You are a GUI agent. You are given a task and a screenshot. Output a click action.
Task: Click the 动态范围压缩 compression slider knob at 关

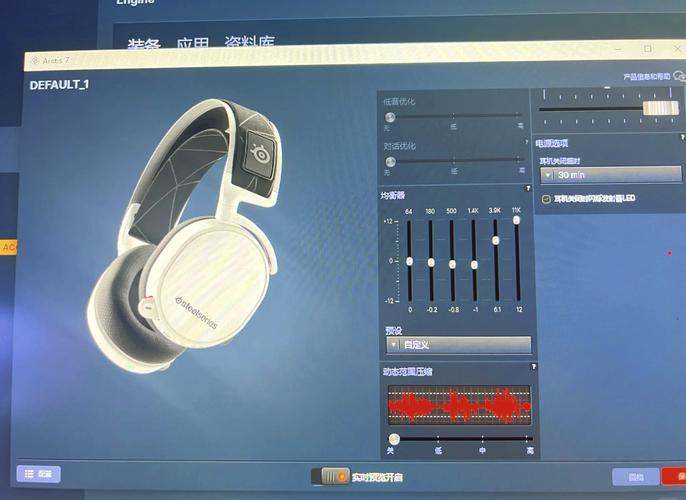click(394, 438)
